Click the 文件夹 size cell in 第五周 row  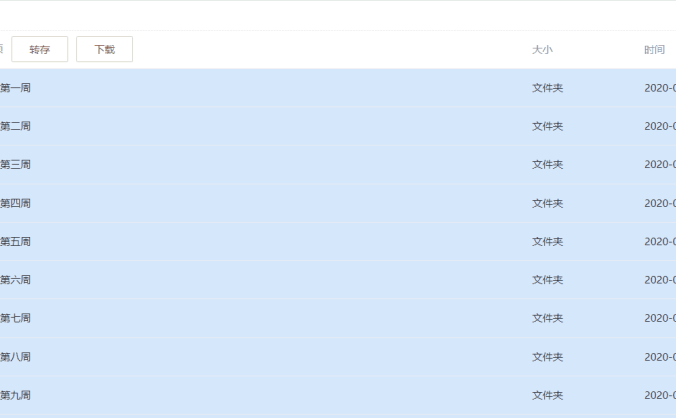[547, 242]
